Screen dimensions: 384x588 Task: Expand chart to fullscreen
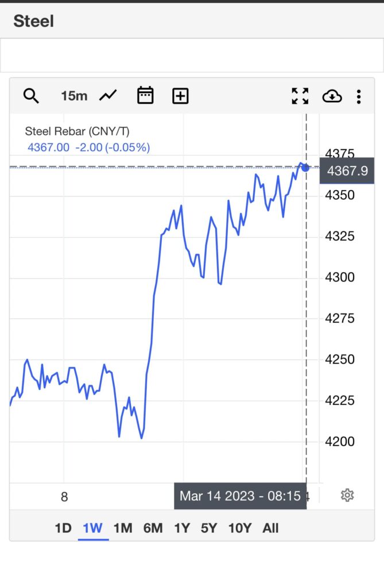tap(300, 96)
